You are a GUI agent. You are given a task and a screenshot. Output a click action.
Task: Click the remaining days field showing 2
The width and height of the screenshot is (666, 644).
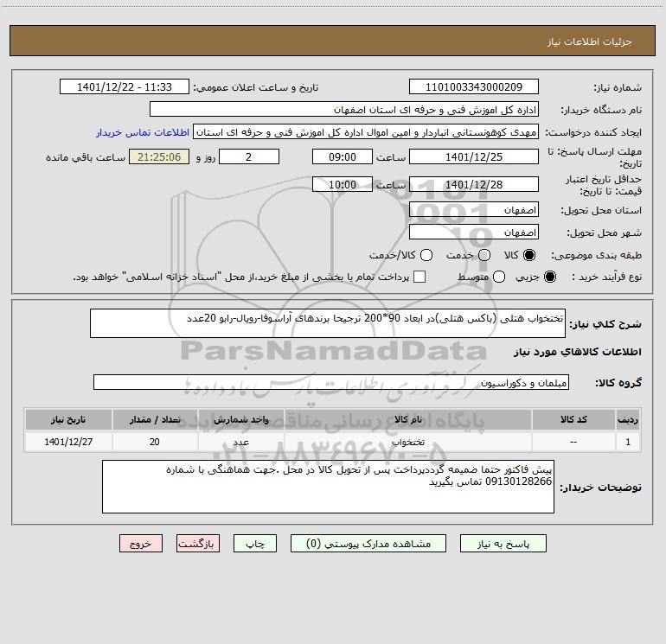coord(249,156)
